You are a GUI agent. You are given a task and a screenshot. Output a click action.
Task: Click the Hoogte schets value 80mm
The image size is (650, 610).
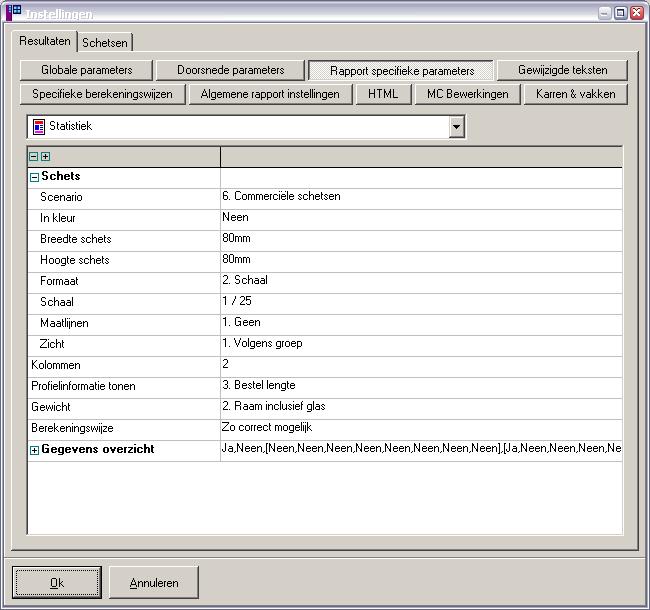pyautogui.click(x=236, y=259)
